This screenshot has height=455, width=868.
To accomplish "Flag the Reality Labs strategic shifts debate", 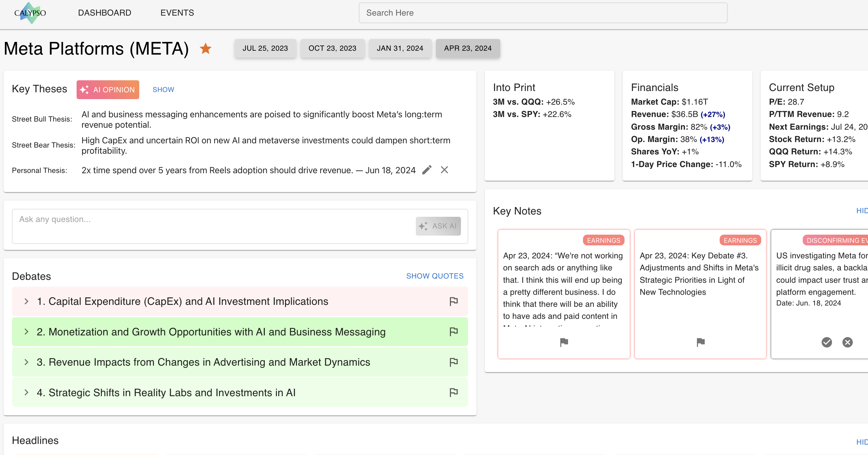I will tap(453, 392).
